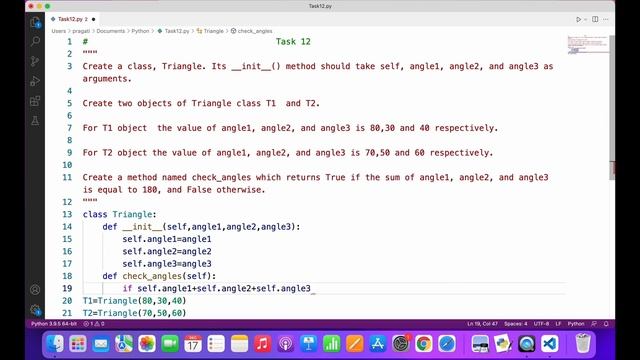This screenshot has height=360, width=640.
Task: Open Photos from the Dock
Action: [147, 344]
